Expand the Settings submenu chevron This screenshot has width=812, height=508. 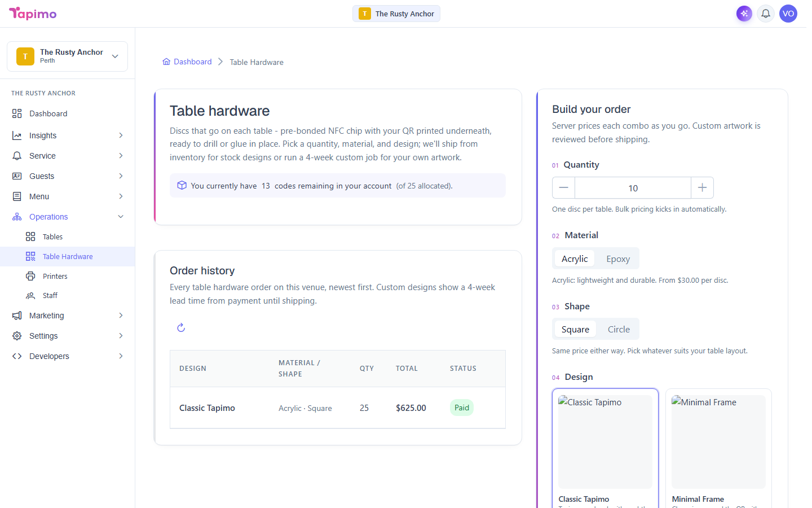pos(121,336)
